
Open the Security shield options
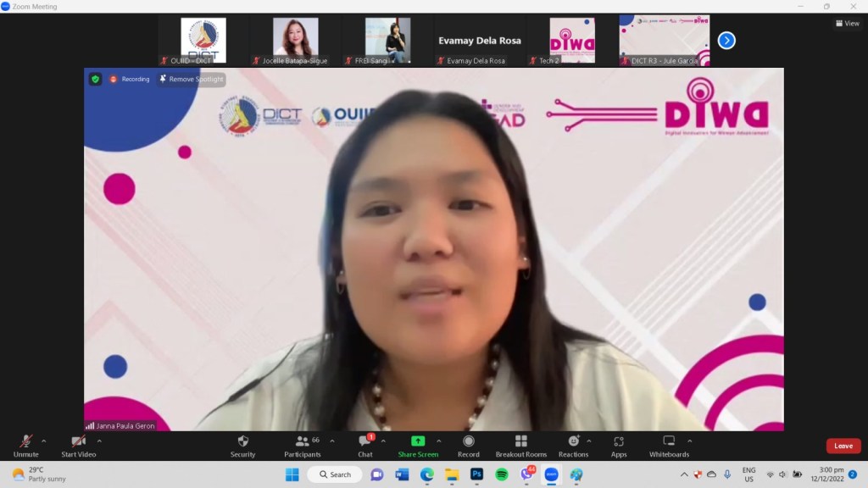pyautogui.click(x=242, y=446)
